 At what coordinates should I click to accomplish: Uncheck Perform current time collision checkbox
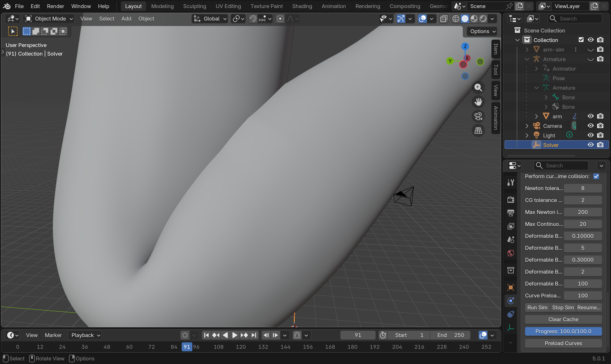[596, 176]
